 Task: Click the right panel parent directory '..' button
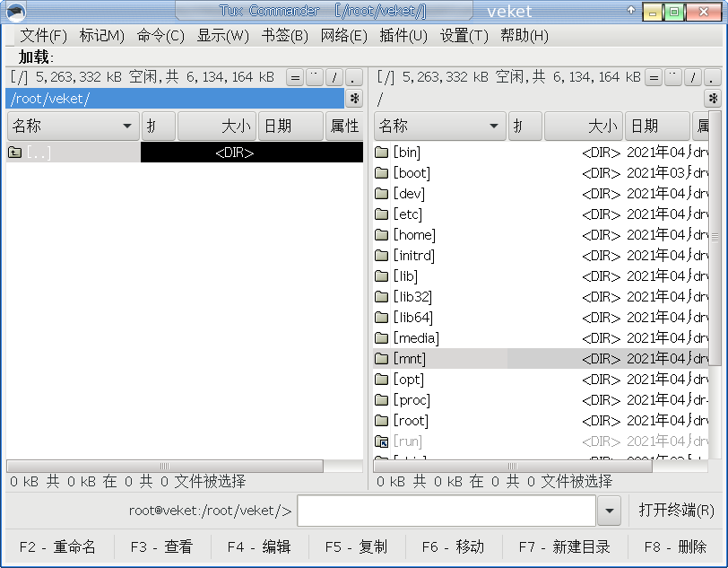pyautogui.click(x=673, y=77)
